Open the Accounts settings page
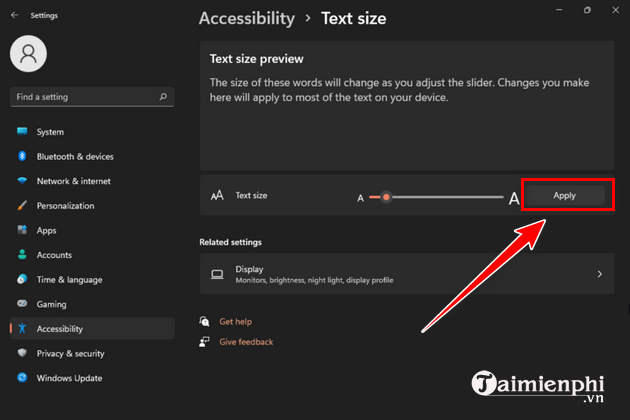 tap(54, 255)
